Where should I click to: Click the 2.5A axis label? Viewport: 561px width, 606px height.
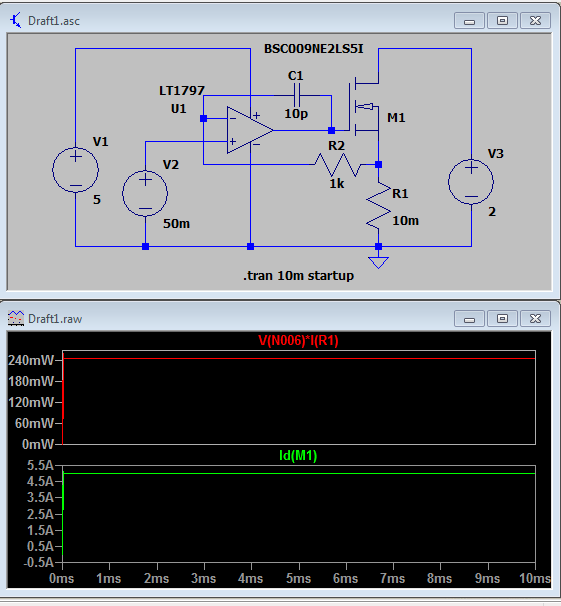tap(41, 514)
